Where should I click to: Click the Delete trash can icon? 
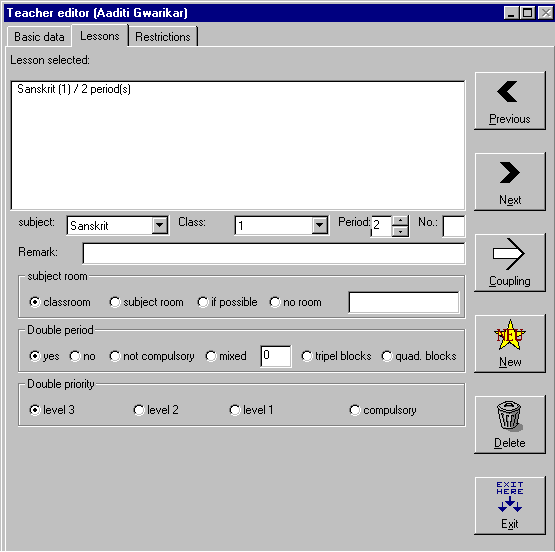pos(510,416)
